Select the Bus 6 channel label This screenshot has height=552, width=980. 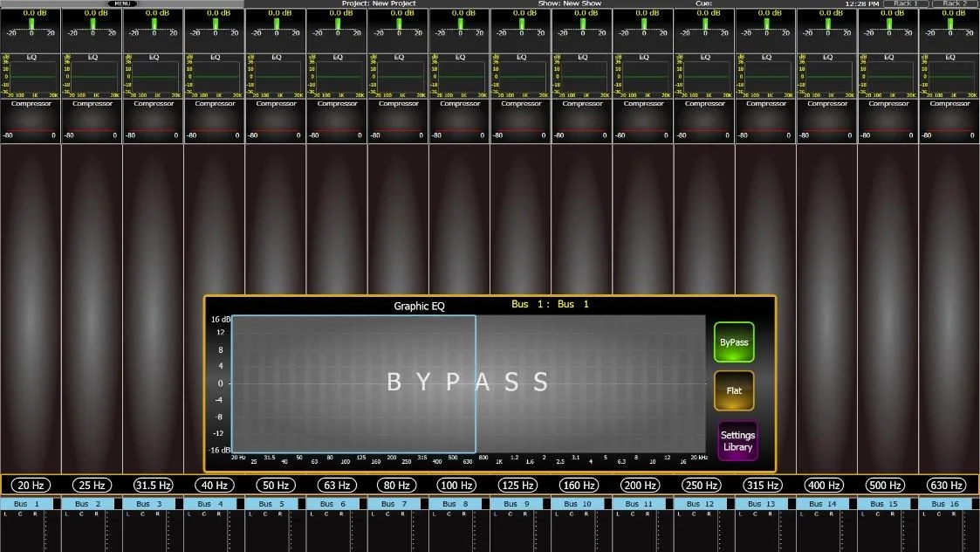pos(332,504)
